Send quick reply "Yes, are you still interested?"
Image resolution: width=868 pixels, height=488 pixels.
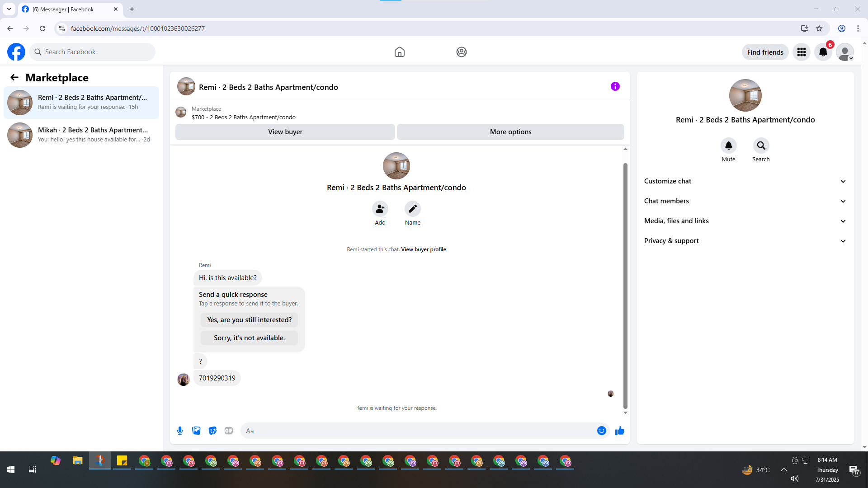click(249, 320)
